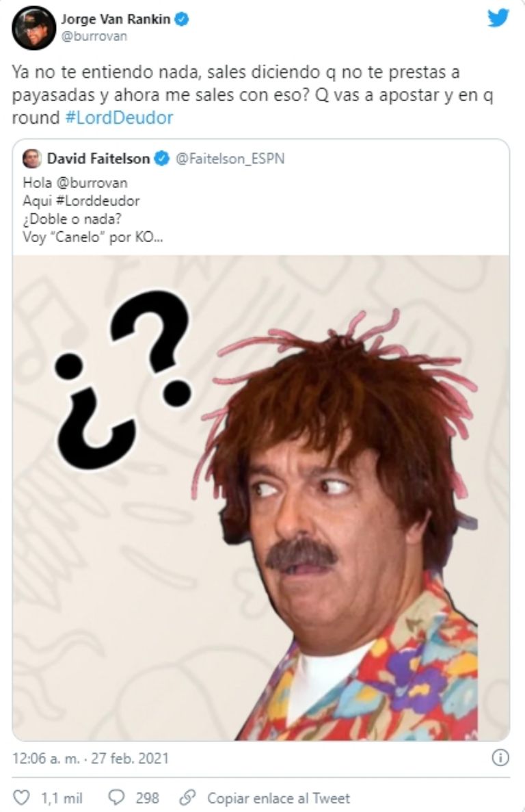Click the 298 replies count

[x=148, y=798]
